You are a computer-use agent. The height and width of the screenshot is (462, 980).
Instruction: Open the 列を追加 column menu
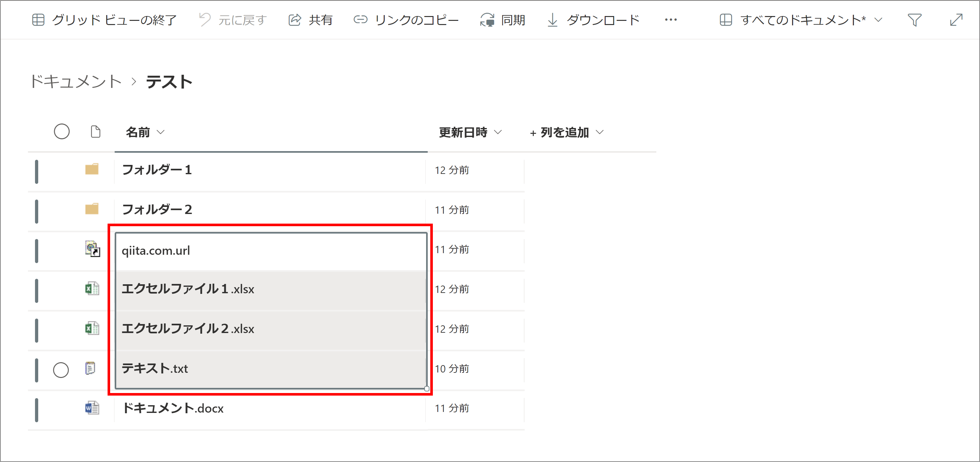point(566,132)
